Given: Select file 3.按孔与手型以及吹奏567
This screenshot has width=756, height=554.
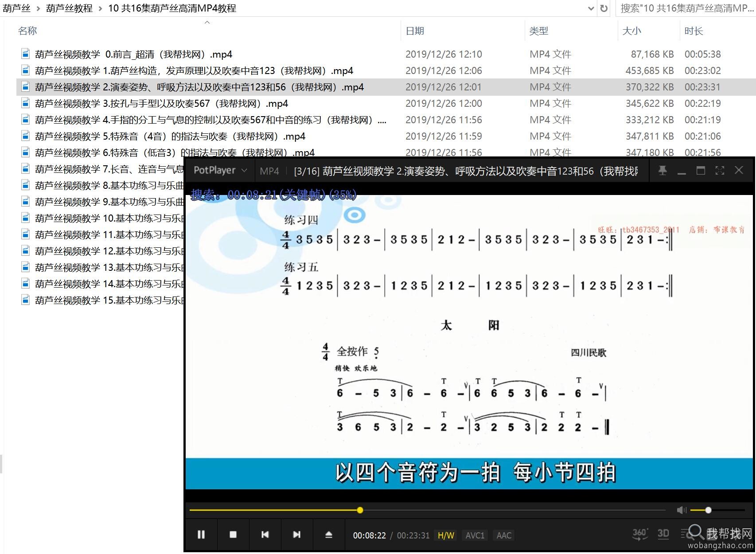Looking at the screenshot, I should tap(161, 104).
